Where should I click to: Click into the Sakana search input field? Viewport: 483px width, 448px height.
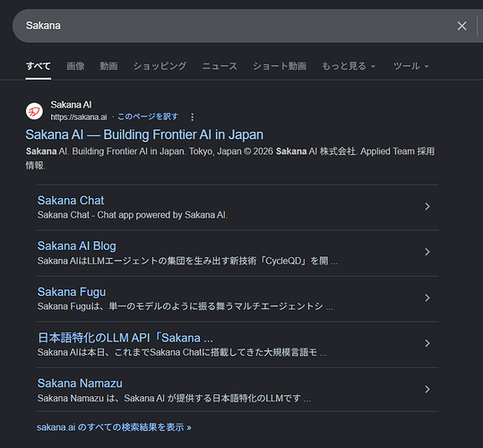pyautogui.click(x=234, y=26)
